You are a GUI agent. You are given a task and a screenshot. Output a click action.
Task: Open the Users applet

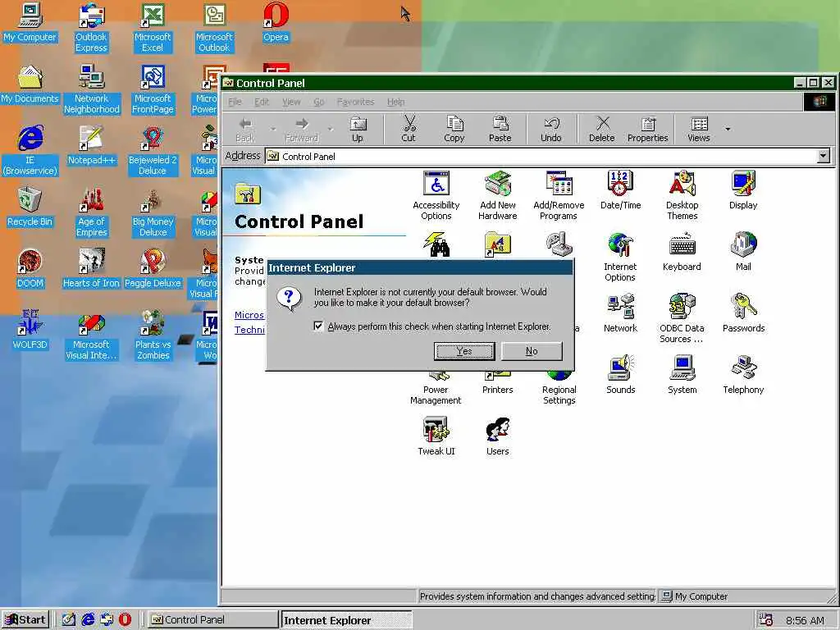click(498, 436)
